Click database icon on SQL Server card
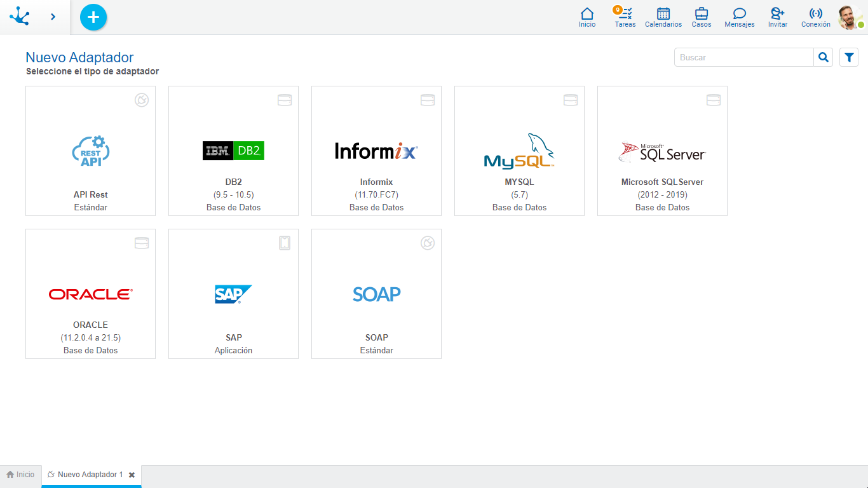Screen dimensions: 868x488 point(714,100)
